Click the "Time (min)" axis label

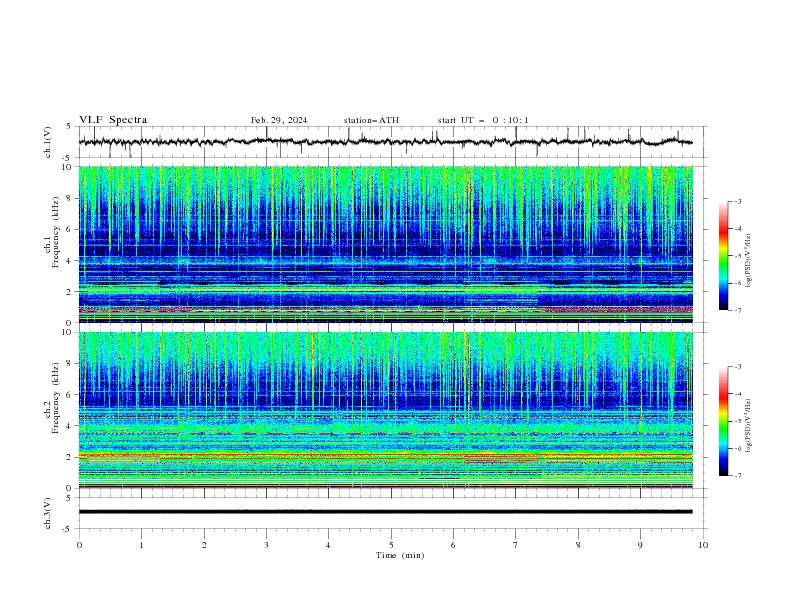pyautogui.click(x=400, y=555)
